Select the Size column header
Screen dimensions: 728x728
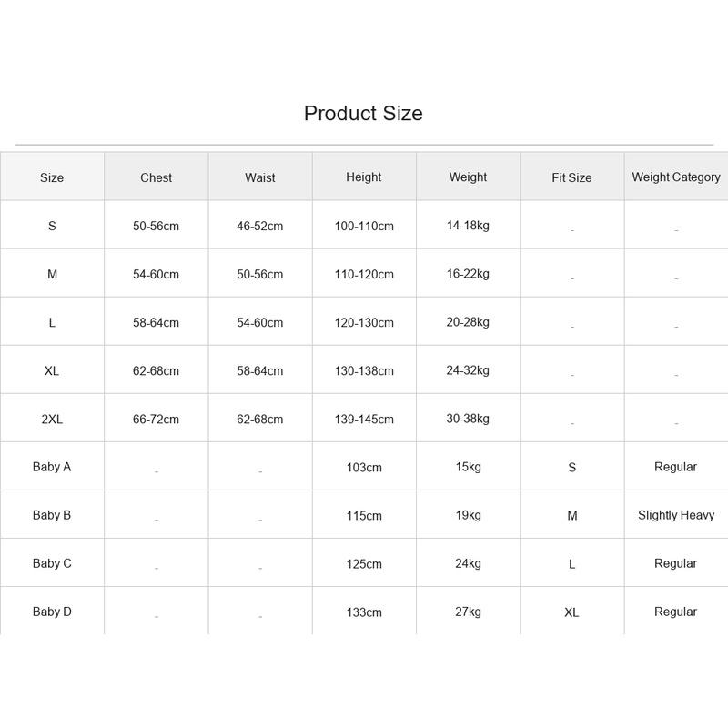point(52,177)
